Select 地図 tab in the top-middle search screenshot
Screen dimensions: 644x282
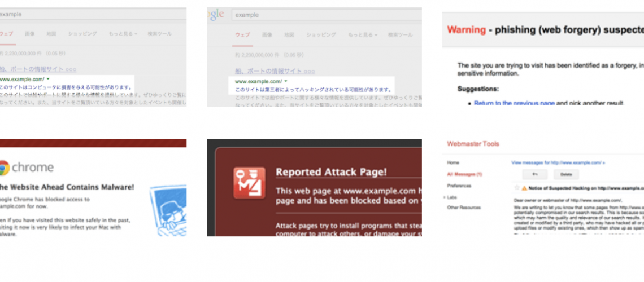[x=289, y=35]
